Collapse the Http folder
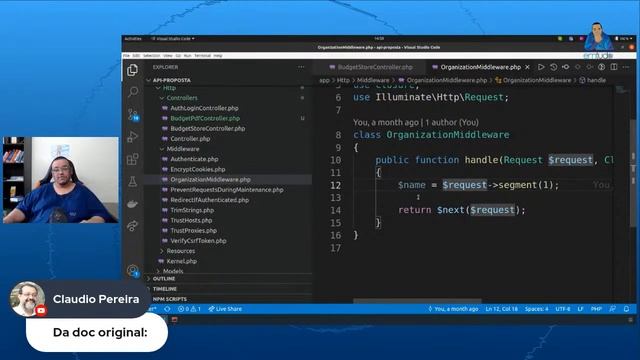 169,88
